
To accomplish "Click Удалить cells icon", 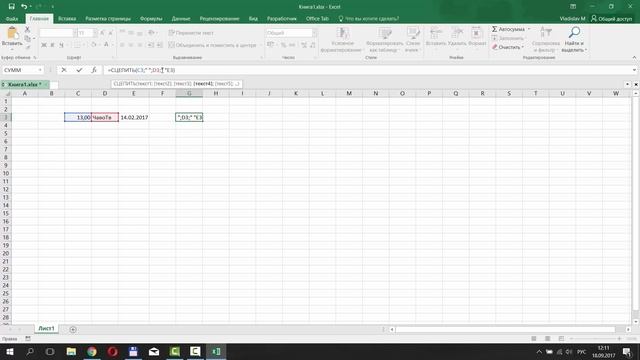I will coord(457,36).
